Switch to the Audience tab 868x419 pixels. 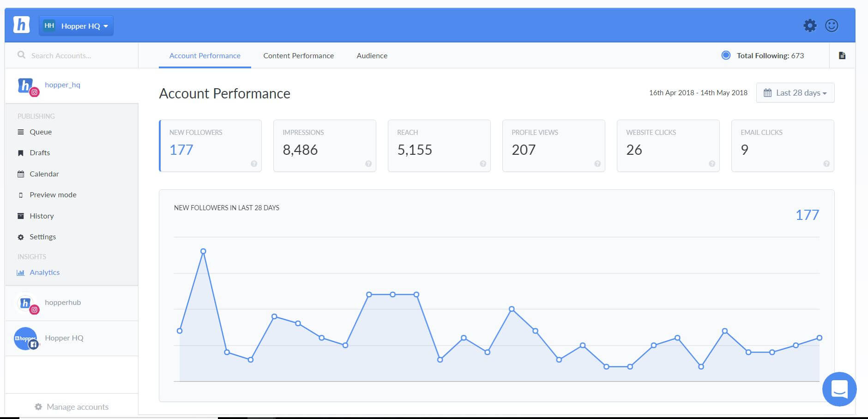click(372, 55)
